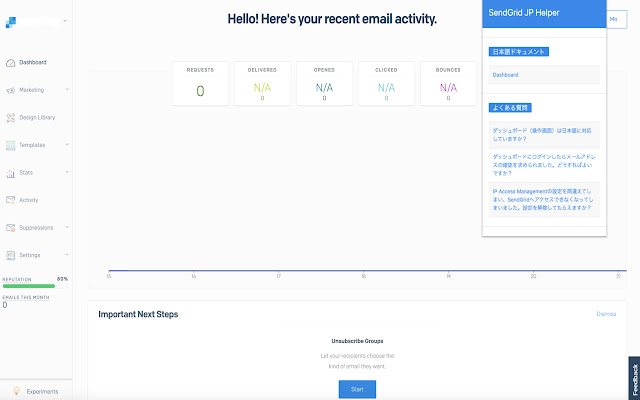Open the Activity page
This screenshot has height=400, width=640.
click(x=29, y=200)
